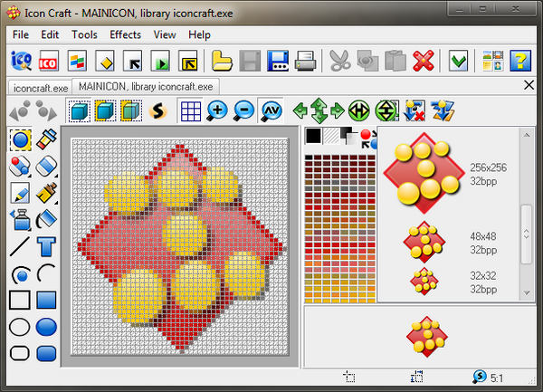Image resolution: width=543 pixels, height=392 pixels.
Task: Click the green play arrow toolbar icon
Action: click(x=160, y=61)
